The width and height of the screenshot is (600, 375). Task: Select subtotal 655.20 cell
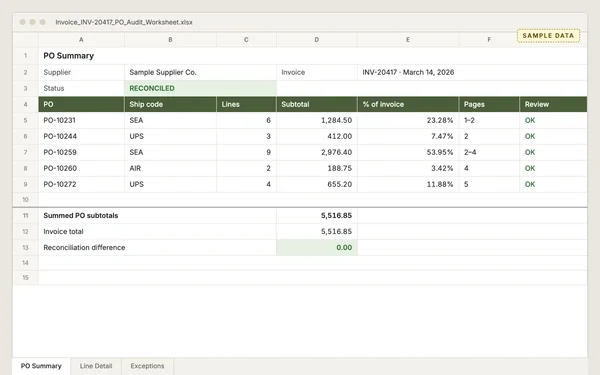pos(317,184)
